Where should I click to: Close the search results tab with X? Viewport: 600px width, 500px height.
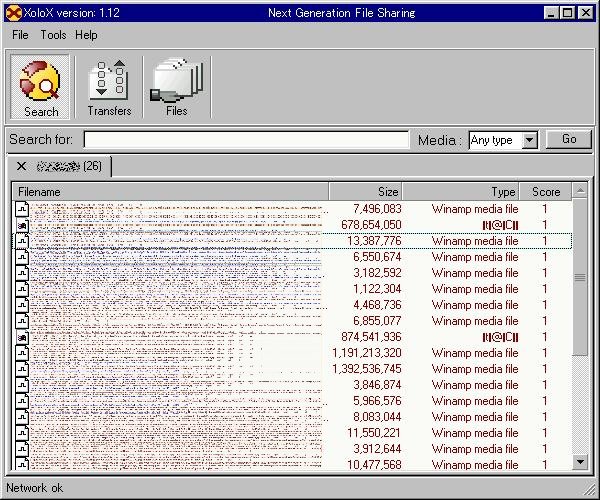click(21, 166)
